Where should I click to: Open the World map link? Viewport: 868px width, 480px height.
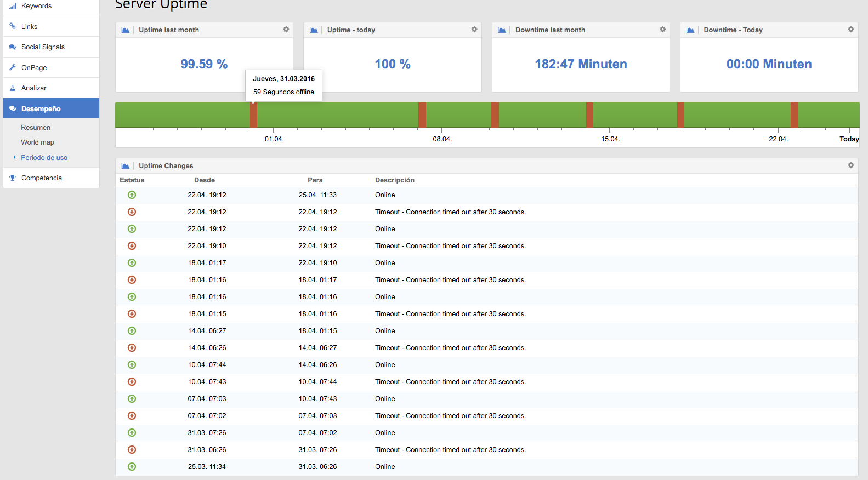tap(37, 142)
